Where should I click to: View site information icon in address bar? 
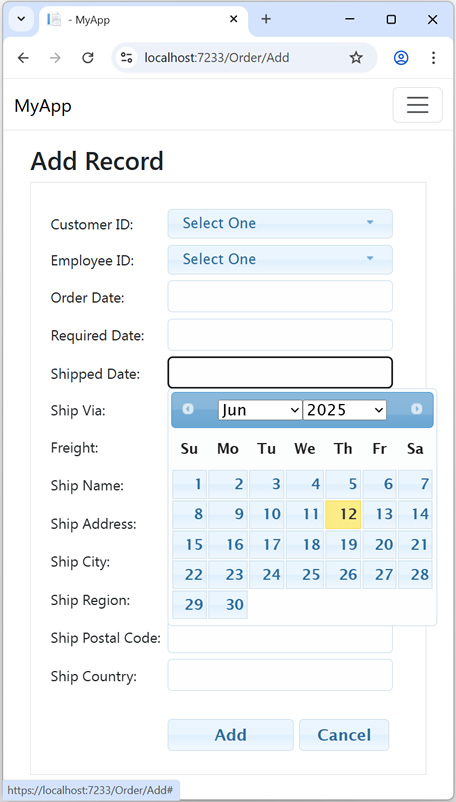tap(126, 58)
